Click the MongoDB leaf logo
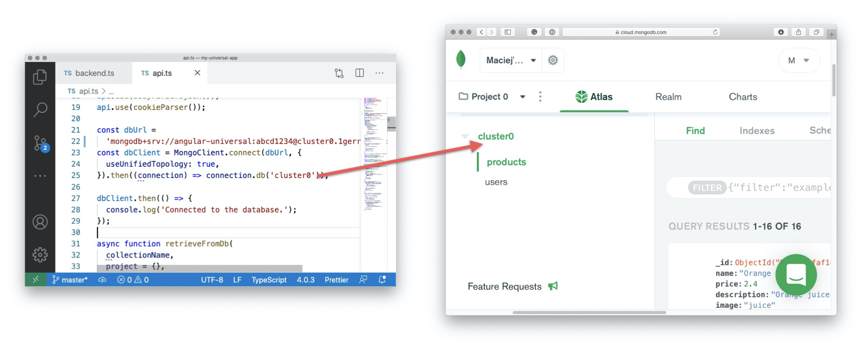868x351 pixels. click(x=461, y=59)
